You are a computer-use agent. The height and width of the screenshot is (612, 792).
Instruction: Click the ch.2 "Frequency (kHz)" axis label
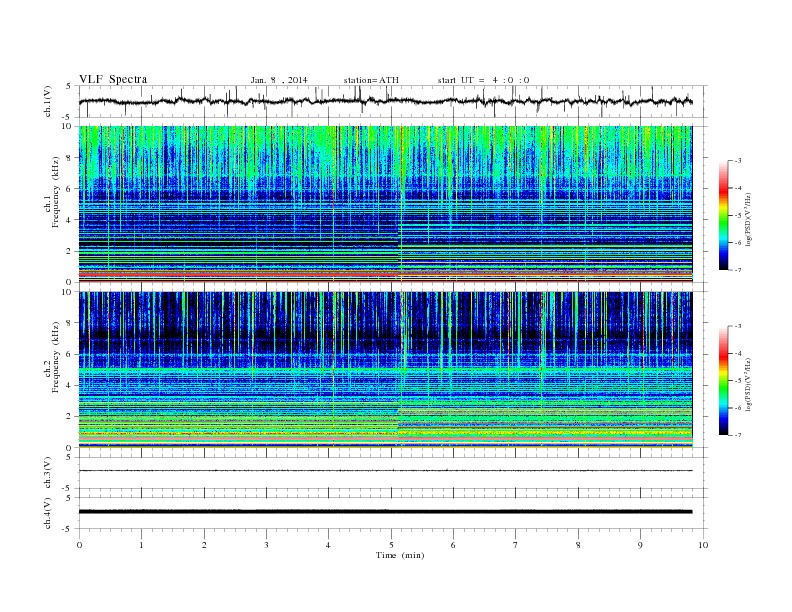click(x=56, y=357)
